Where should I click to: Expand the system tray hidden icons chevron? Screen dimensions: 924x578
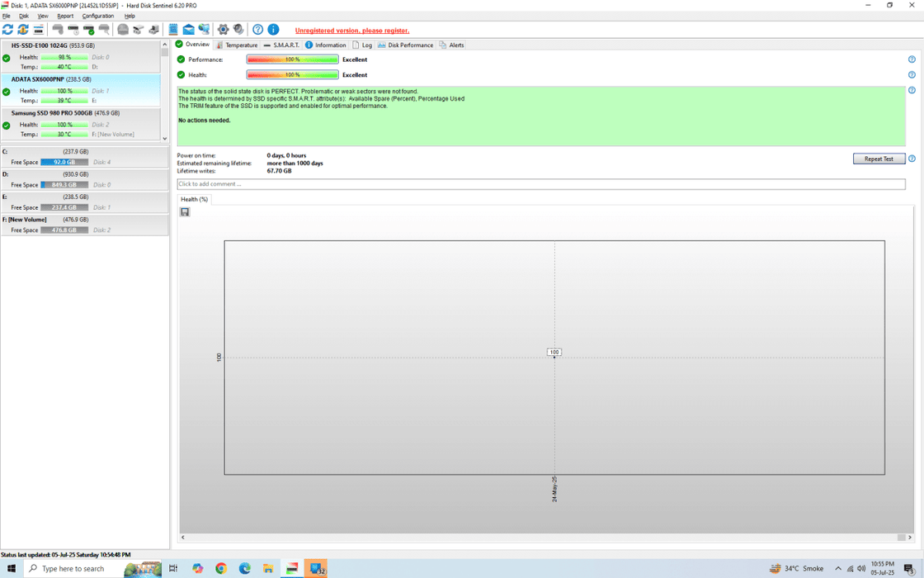(x=838, y=568)
